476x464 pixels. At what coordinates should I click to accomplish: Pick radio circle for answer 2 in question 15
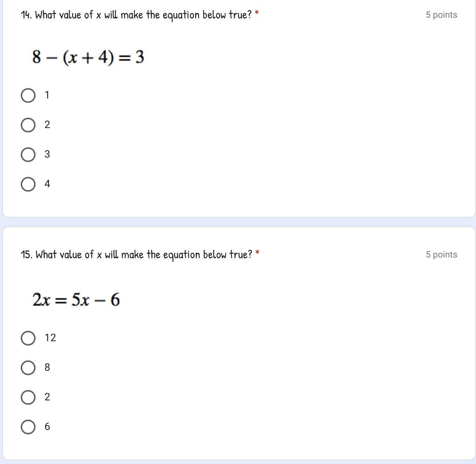click(28, 397)
